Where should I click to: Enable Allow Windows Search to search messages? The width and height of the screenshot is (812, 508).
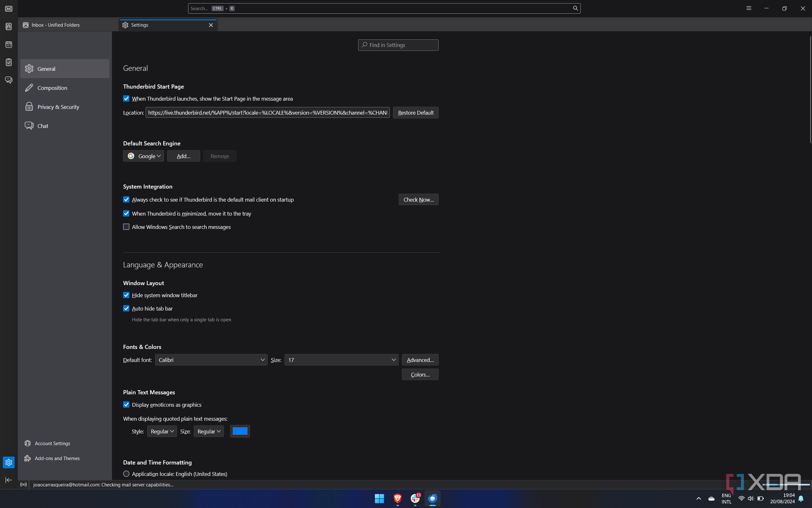coord(126,227)
